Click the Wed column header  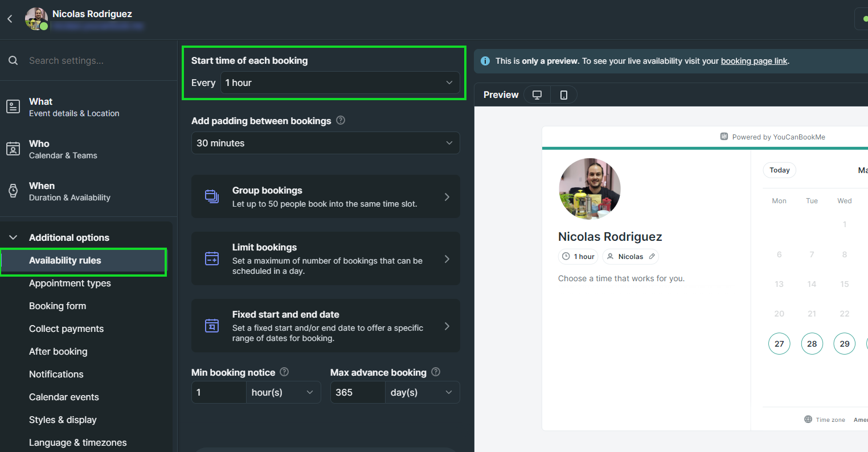pyautogui.click(x=845, y=200)
